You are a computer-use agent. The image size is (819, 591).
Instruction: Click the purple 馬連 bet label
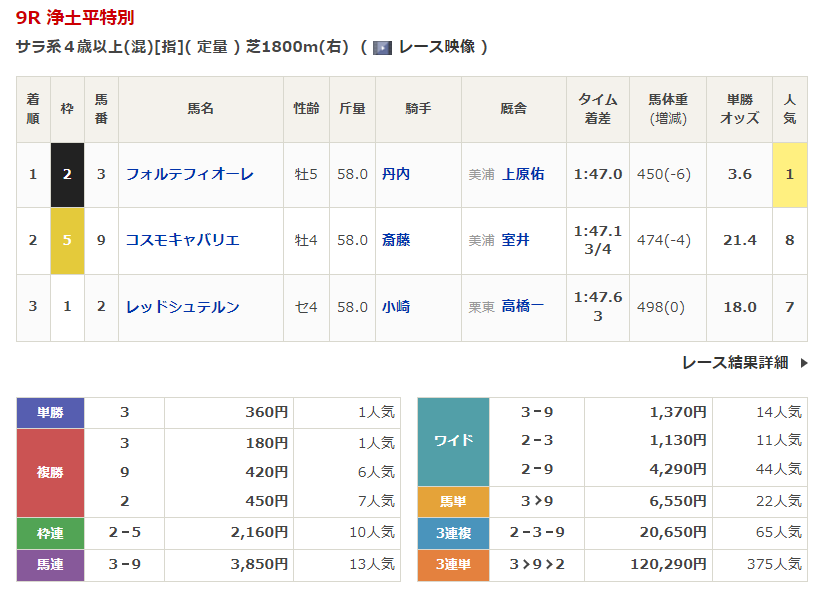(x=50, y=565)
